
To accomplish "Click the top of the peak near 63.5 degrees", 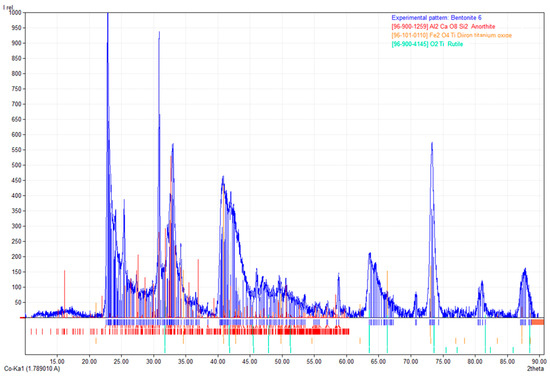I will (370, 253).
